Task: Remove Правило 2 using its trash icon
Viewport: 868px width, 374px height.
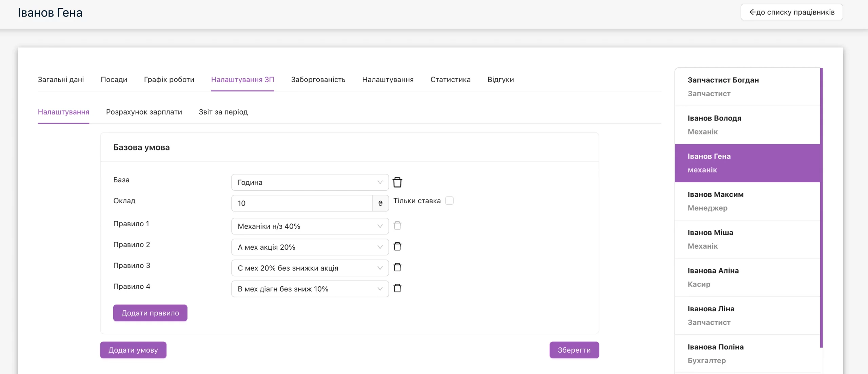Action: click(397, 247)
